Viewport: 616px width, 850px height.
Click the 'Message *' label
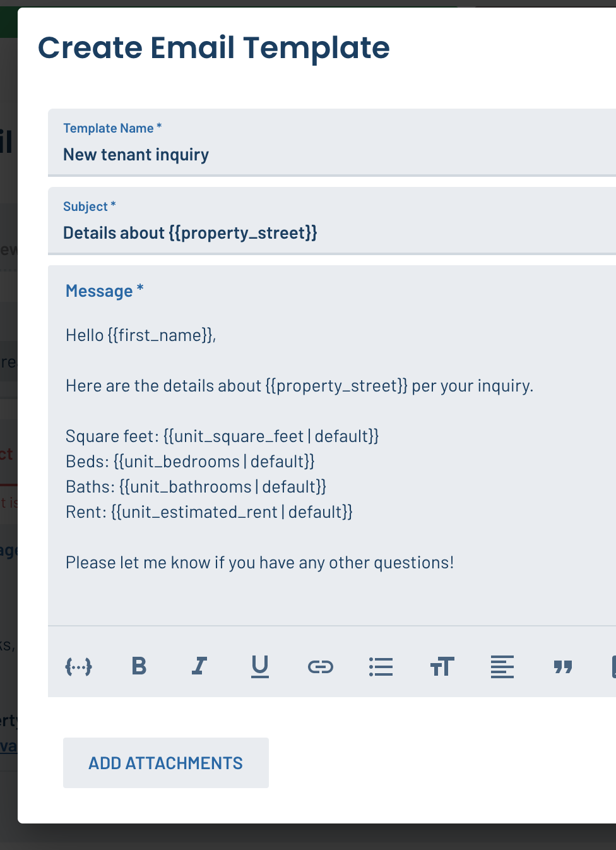tap(105, 291)
